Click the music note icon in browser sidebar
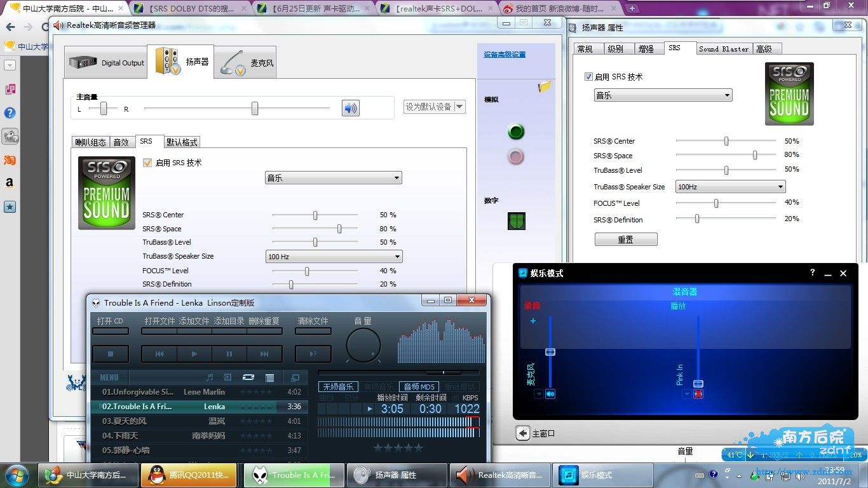This screenshot has width=868, height=488. (10, 89)
